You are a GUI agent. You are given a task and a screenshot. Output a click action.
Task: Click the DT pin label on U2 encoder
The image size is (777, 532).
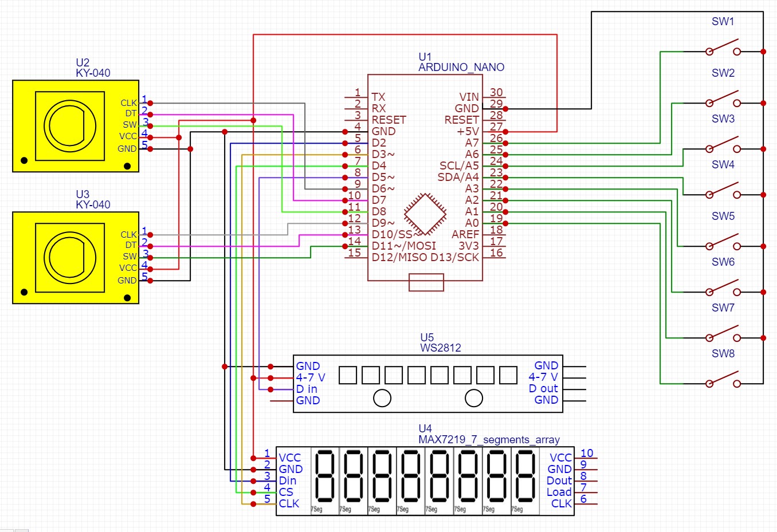[131, 114]
